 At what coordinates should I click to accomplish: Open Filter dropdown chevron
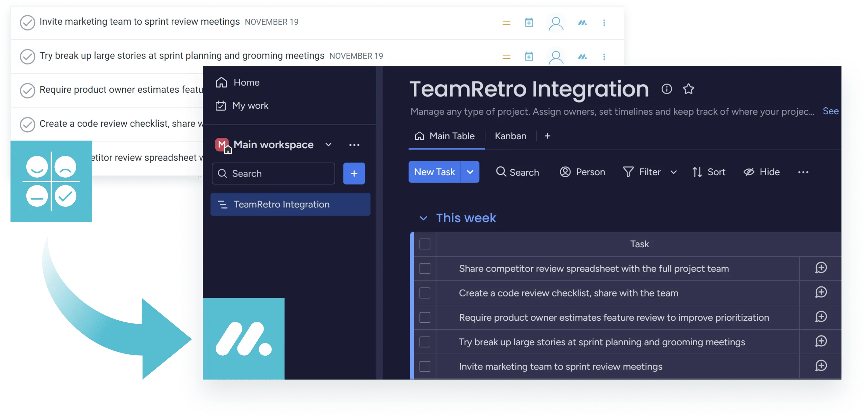[673, 172]
